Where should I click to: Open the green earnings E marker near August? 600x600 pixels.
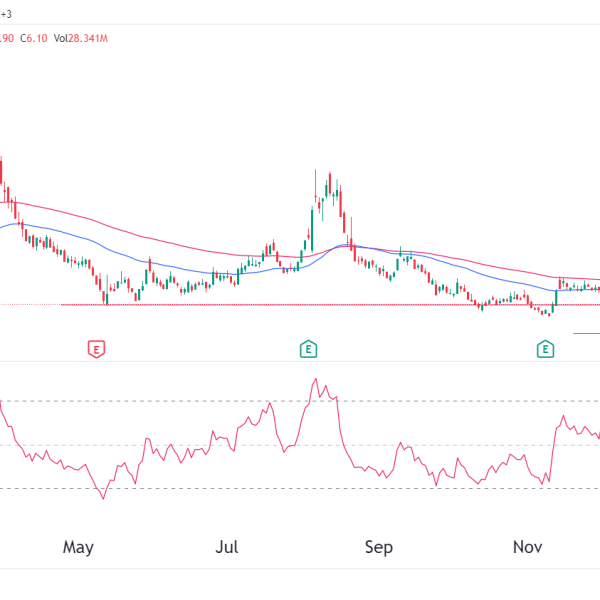point(309,349)
